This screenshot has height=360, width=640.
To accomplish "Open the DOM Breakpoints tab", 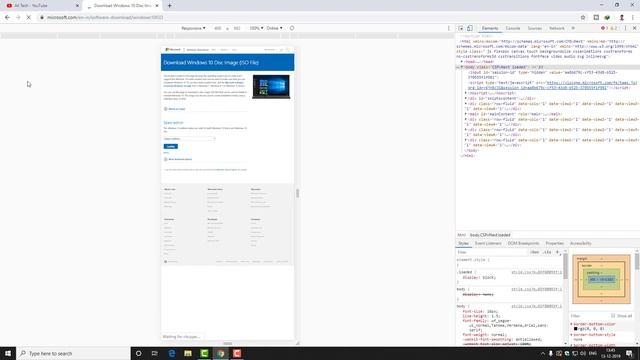I will (523, 243).
